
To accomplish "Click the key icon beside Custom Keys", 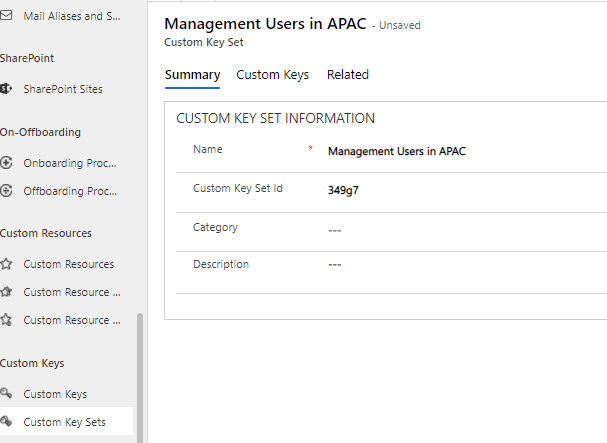I will click(7, 394).
